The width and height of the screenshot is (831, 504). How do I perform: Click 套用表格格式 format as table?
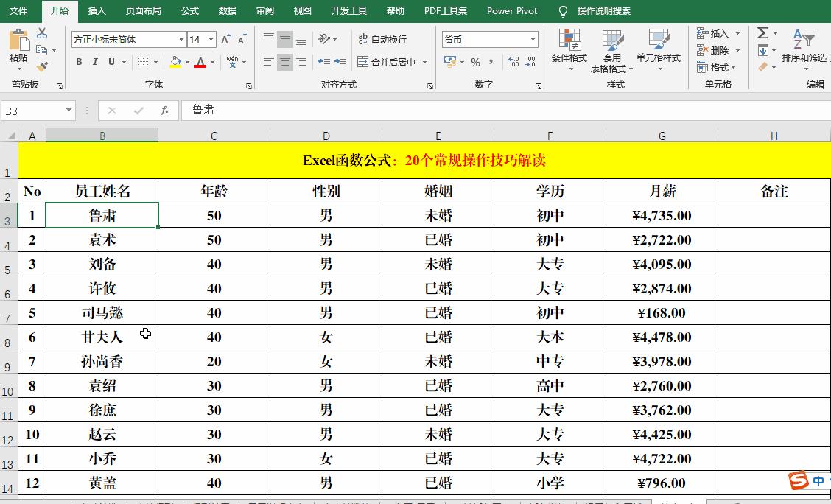(612, 52)
